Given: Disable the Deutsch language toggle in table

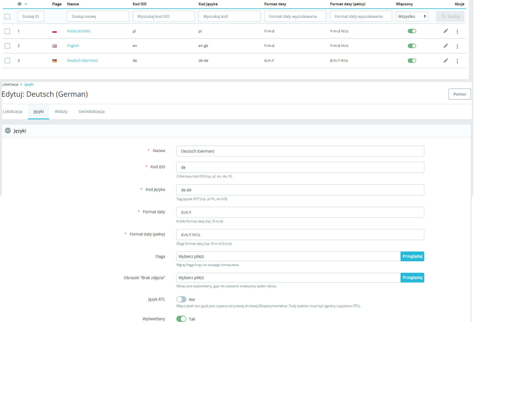Looking at the screenshot, I should [412, 61].
